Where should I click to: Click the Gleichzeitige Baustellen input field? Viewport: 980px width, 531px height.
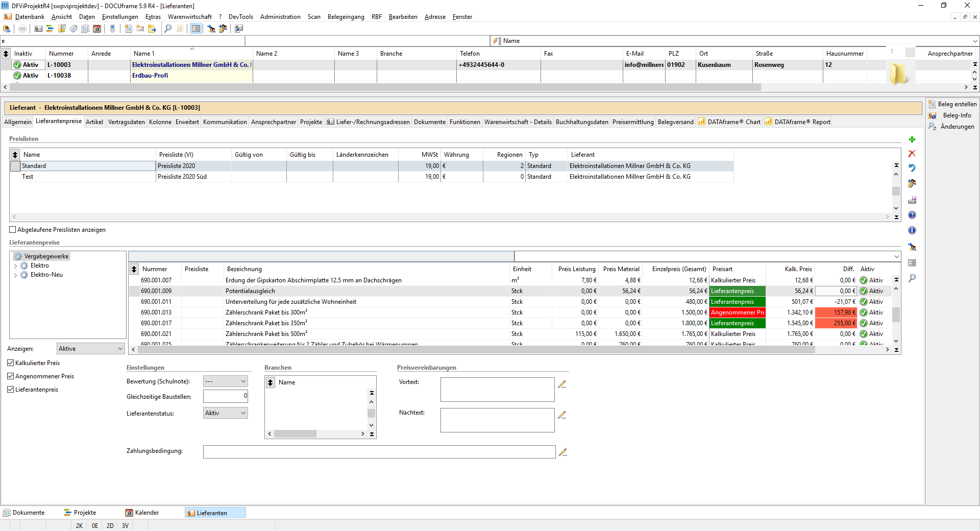click(226, 396)
